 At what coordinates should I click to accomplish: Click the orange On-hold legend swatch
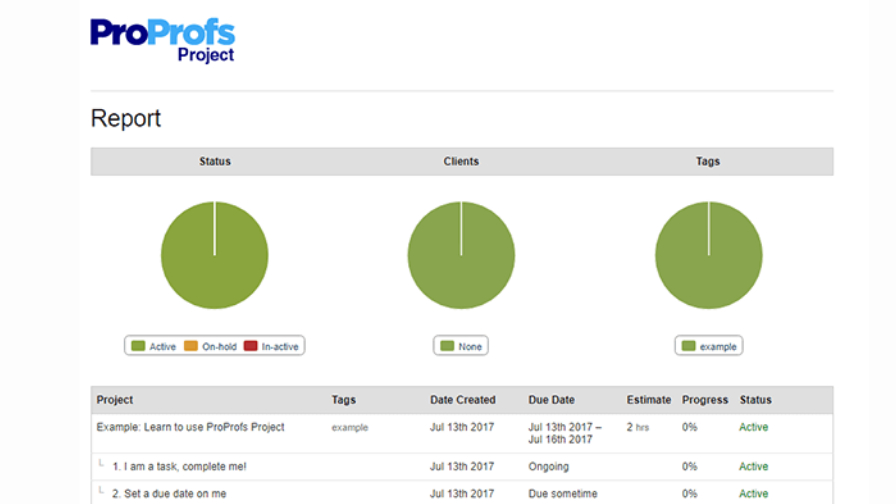(x=191, y=346)
